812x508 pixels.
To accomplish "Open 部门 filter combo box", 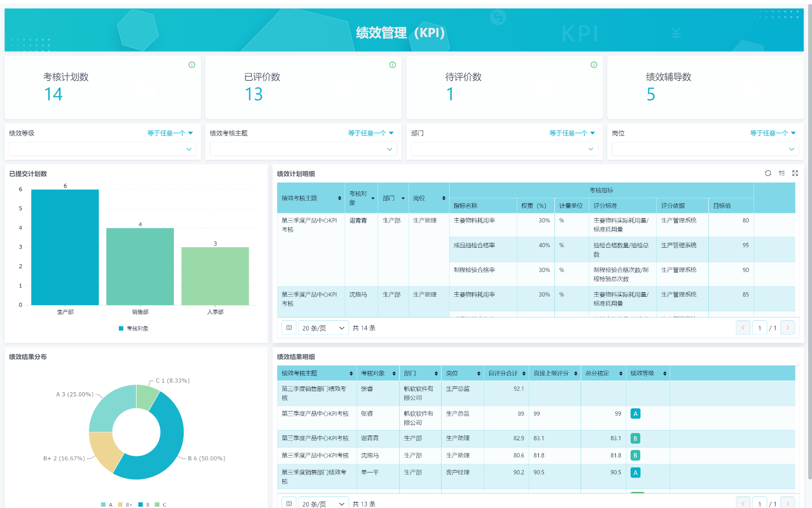I will [504, 149].
